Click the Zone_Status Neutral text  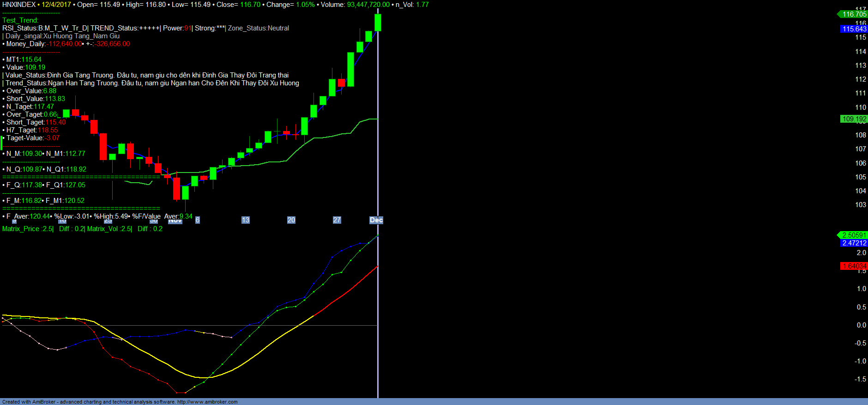pyautogui.click(x=259, y=28)
